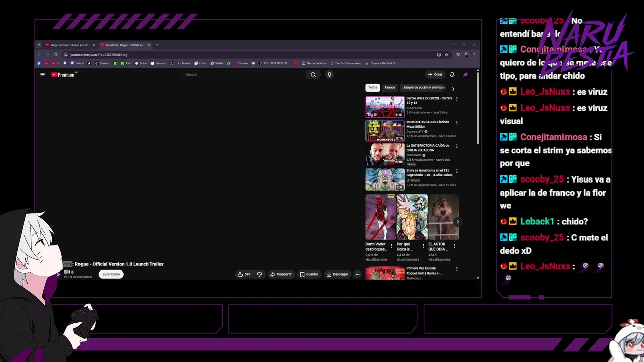Open THE FIRST DESCEN... bookmark

[x=274, y=63]
